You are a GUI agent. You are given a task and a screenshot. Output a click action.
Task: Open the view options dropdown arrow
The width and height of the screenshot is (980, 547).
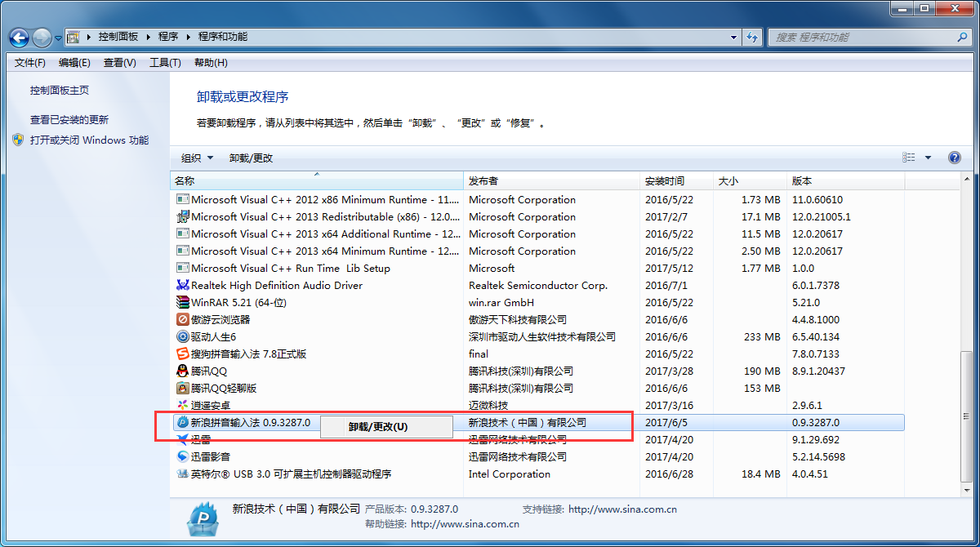(x=928, y=158)
